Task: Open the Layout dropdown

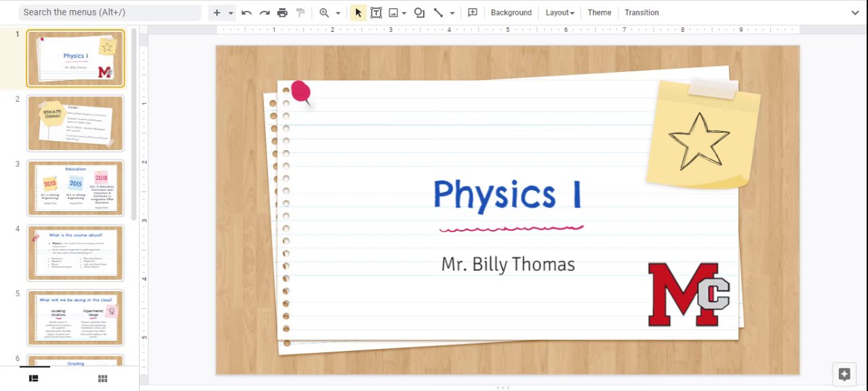Action: [x=560, y=13]
